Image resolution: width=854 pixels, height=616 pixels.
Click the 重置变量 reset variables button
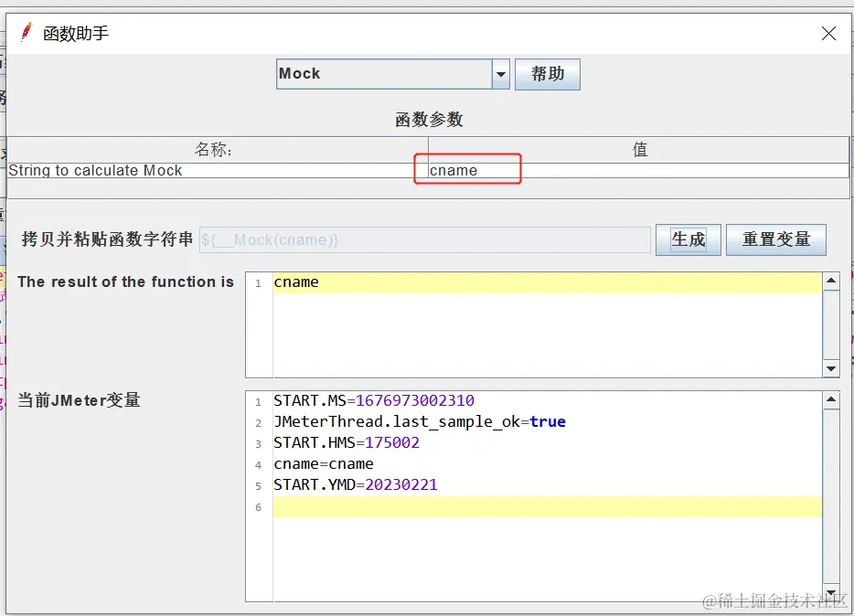coord(776,239)
